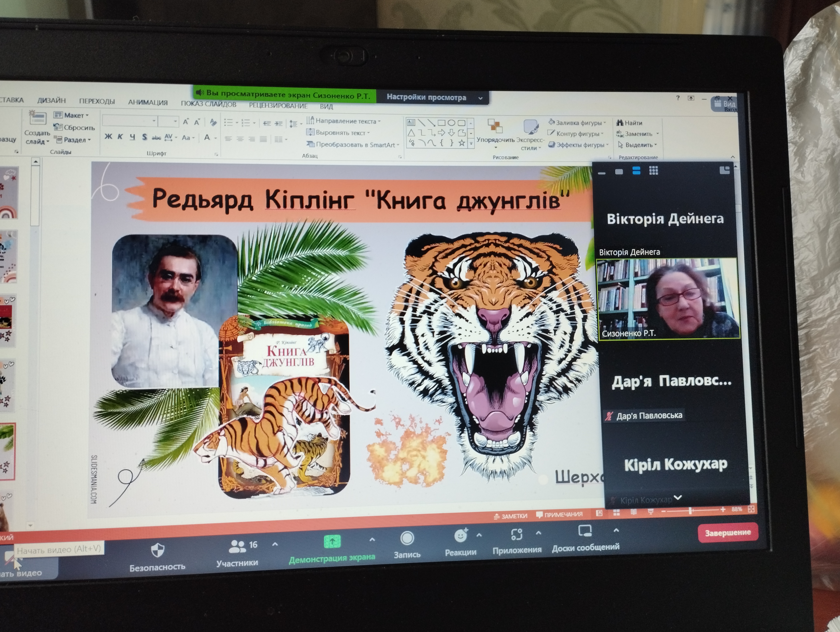Click fit slide to window icon

point(751,509)
